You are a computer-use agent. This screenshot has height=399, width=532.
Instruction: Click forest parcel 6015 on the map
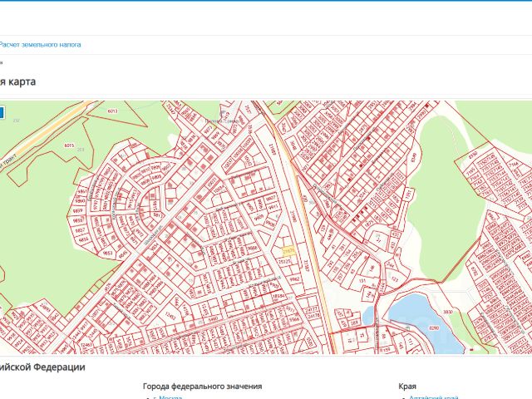point(69,145)
